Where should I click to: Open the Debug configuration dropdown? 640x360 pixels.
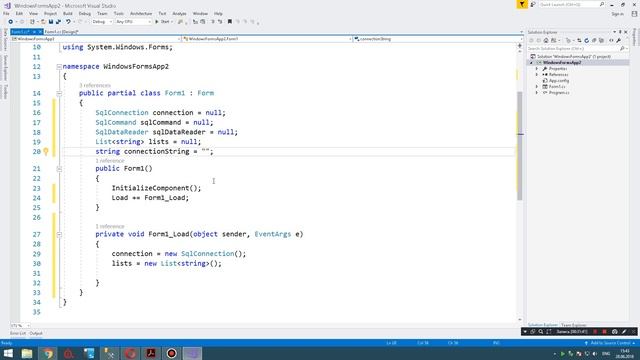(x=102, y=22)
